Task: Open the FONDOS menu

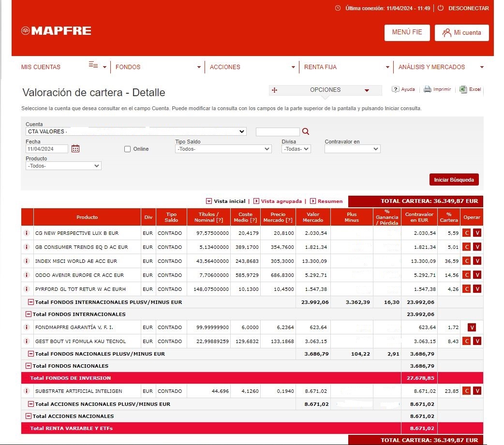Action: 158,67
